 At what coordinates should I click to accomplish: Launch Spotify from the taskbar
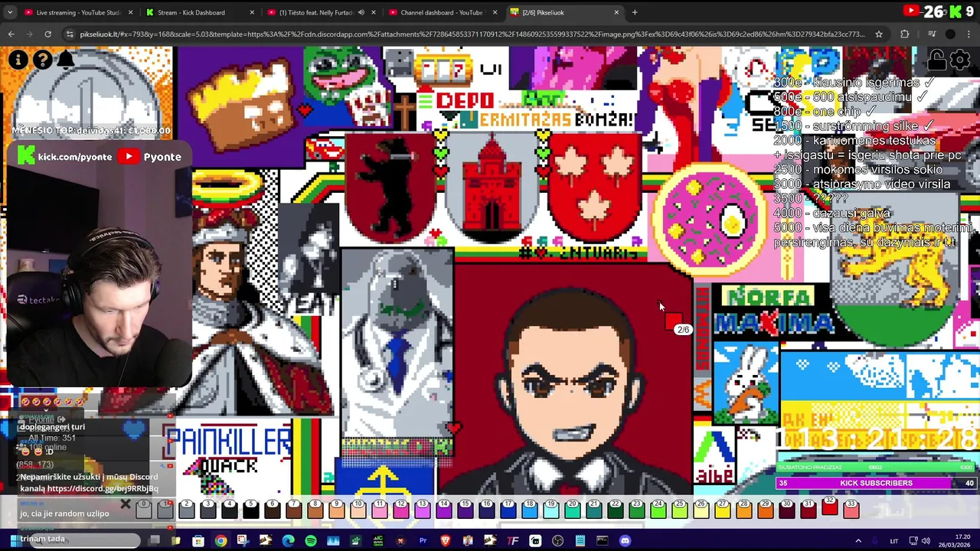click(x=310, y=541)
